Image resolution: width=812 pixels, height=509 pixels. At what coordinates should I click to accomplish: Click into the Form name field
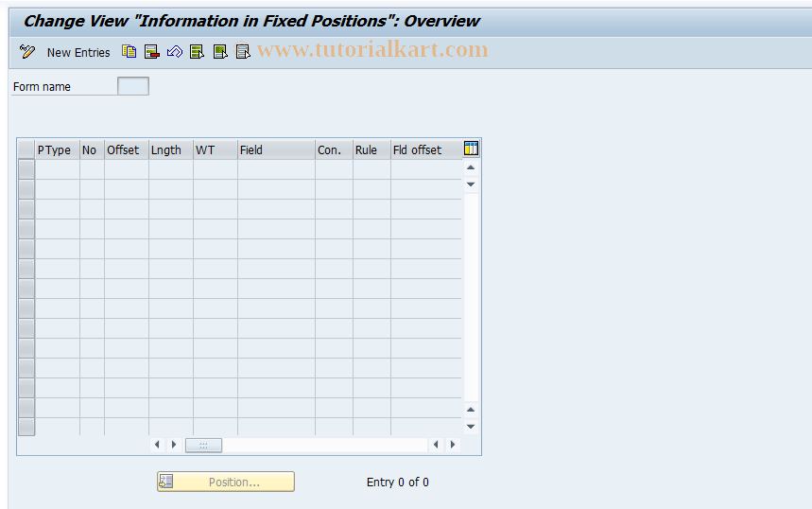click(133, 86)
